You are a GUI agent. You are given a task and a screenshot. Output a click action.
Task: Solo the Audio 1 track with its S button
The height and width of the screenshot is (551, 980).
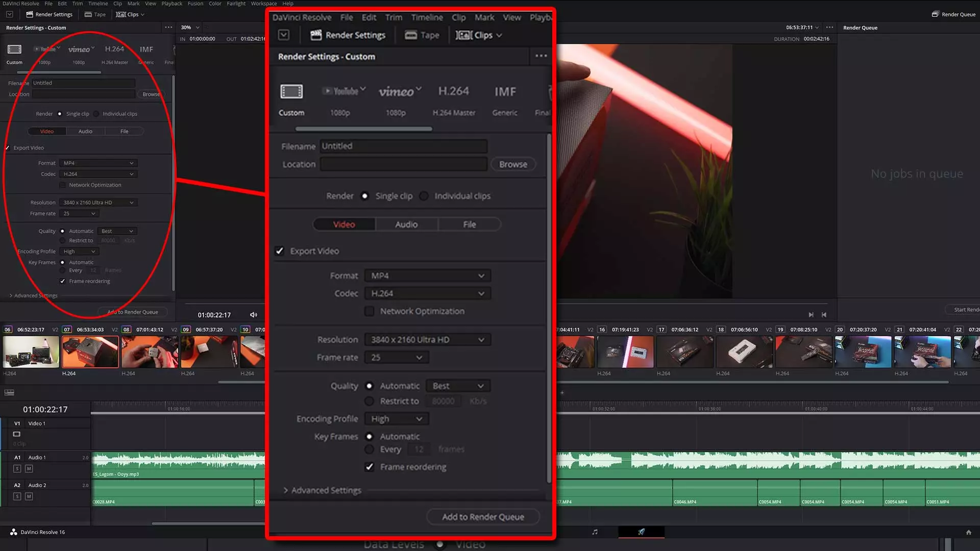tap(17, 468)
